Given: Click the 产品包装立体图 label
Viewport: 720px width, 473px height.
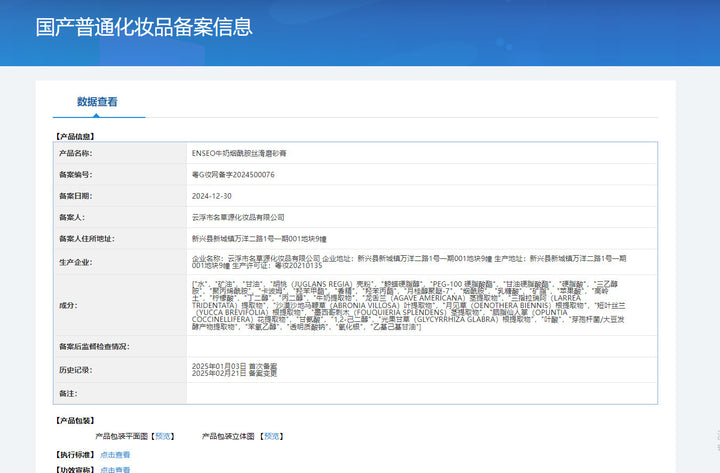Looking at the screenshot, I should (x=228, y=436).
